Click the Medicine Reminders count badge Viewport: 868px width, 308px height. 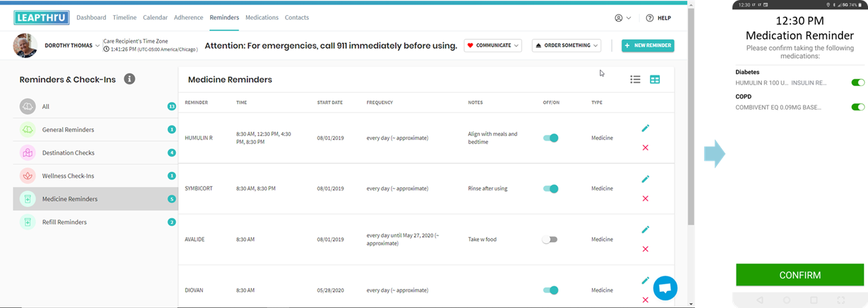tap(172, 199)
